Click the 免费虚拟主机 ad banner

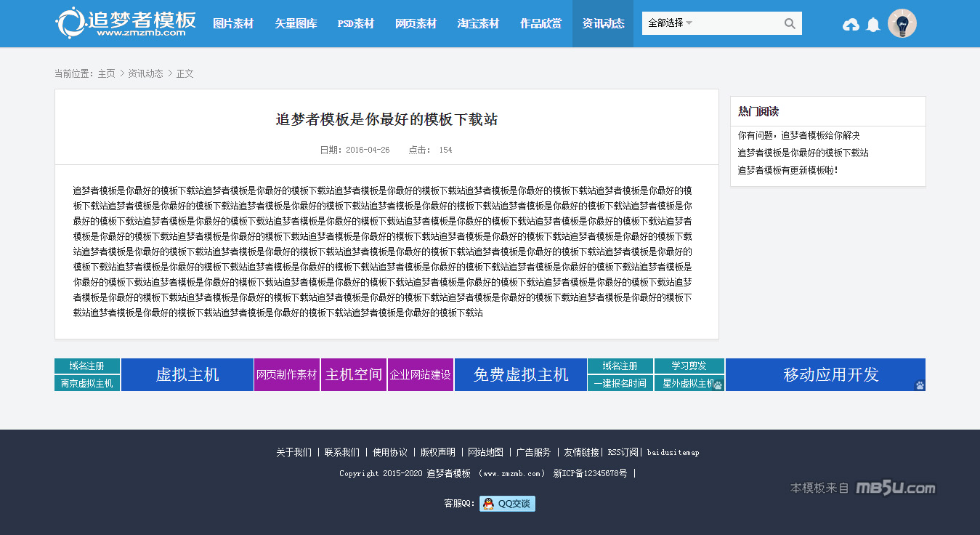click(520, 375)
